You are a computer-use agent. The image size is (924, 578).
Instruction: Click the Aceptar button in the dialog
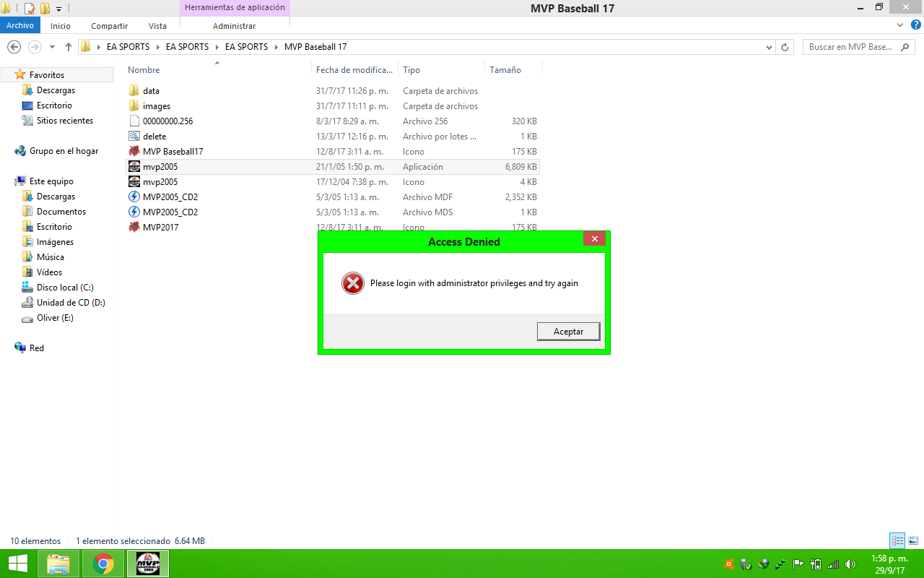point(568,332)
